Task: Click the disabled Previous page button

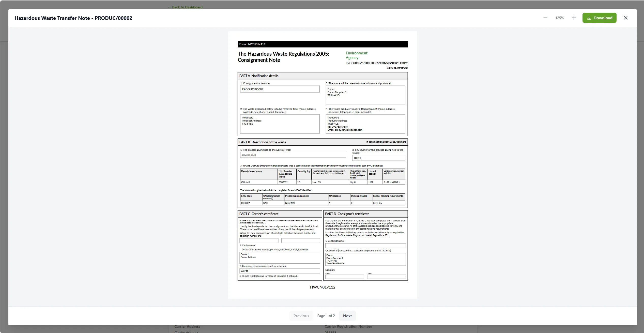Action: pos(301,316)
